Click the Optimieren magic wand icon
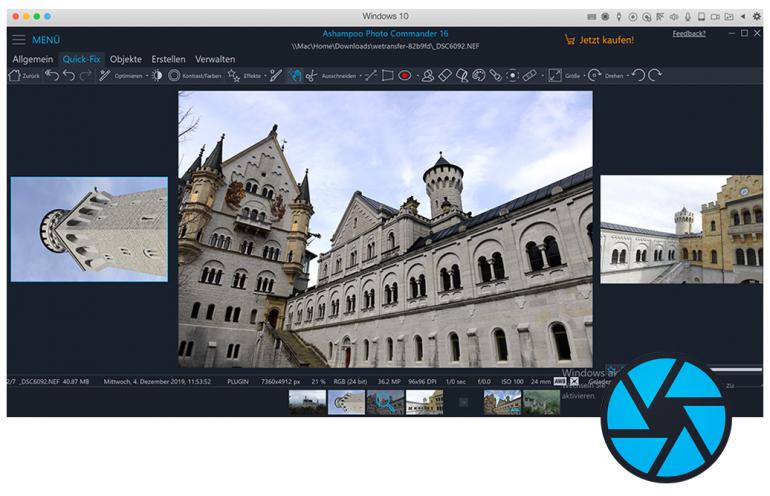This screenshot has height=496, width=770. tap(105, 76)
